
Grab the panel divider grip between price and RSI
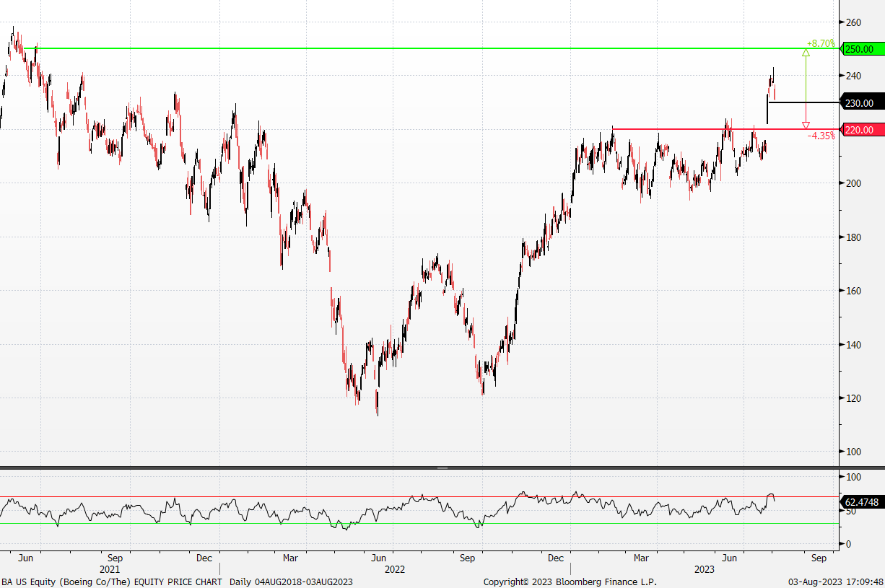pos(442,468)
